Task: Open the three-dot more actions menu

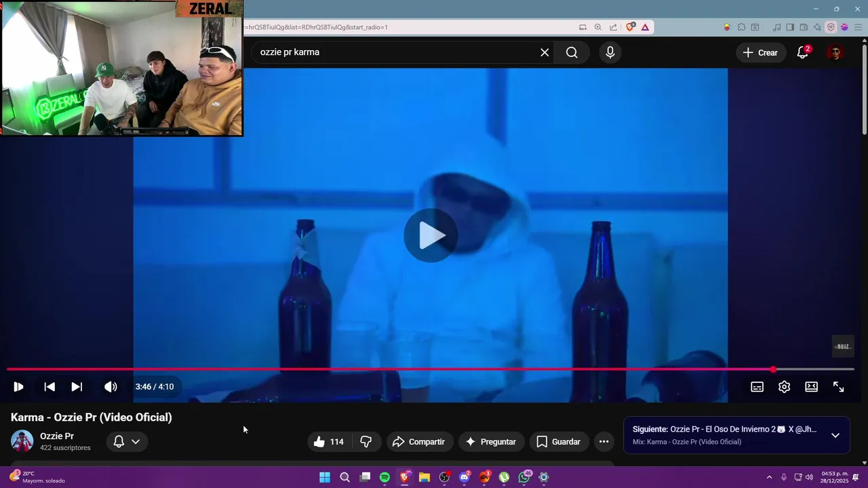Action: point(604,441)
